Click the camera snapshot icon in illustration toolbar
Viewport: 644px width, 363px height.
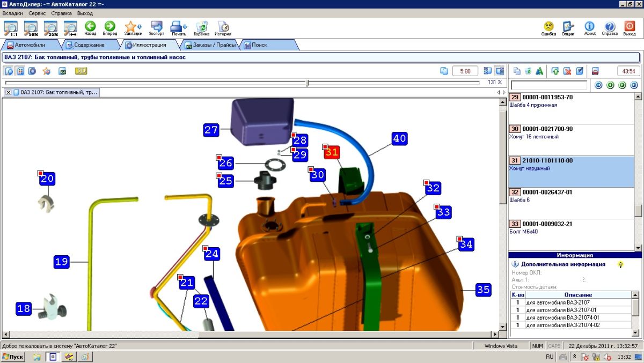(62, 71)
